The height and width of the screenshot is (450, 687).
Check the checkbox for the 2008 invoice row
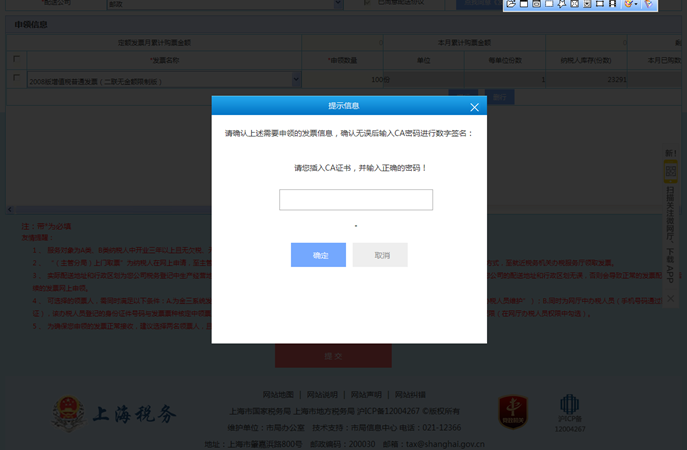[x=16, y=78]
